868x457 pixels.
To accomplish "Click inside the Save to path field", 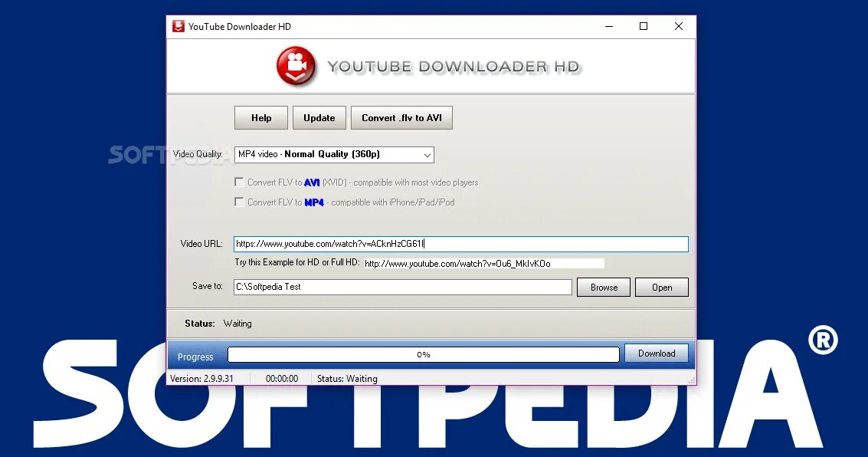I will point(403,287).
